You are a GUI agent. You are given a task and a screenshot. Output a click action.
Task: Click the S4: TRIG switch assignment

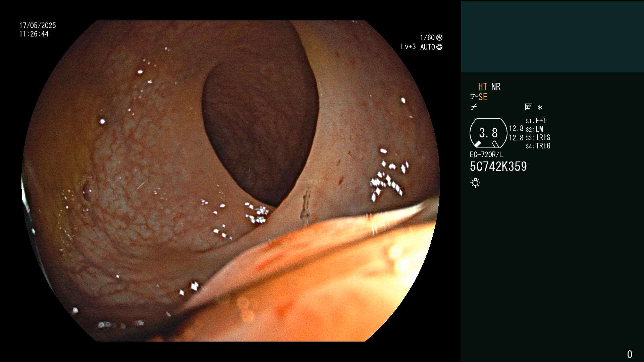(x=538, y=146)
